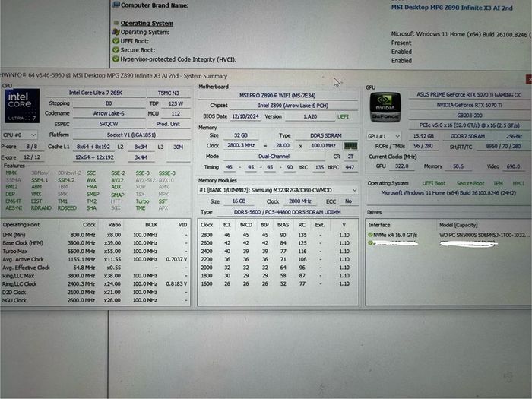Viewport: 532px width, 399px height.
Task: Click the tRFC value 447
Action: point(350,167)
